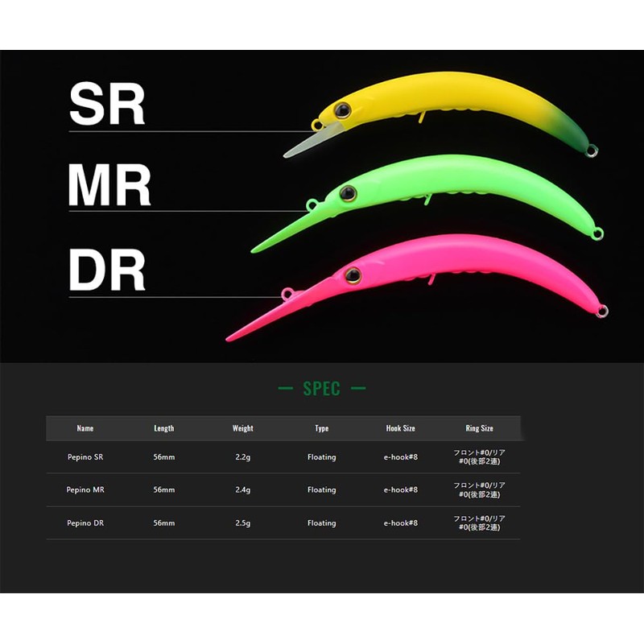Screen dimensions: 644x644
Task: Click the Ring Size column header
Action: tap(479, 428)
